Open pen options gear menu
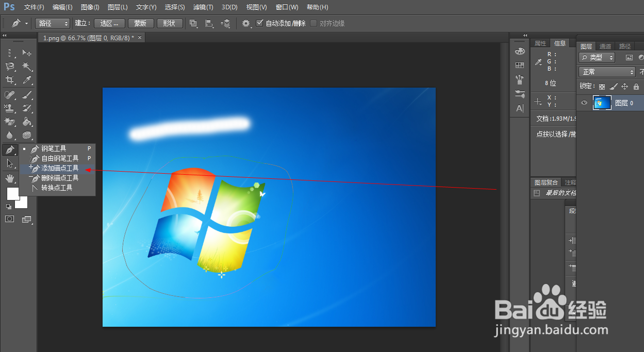644x352 pixels. point(246,23)
